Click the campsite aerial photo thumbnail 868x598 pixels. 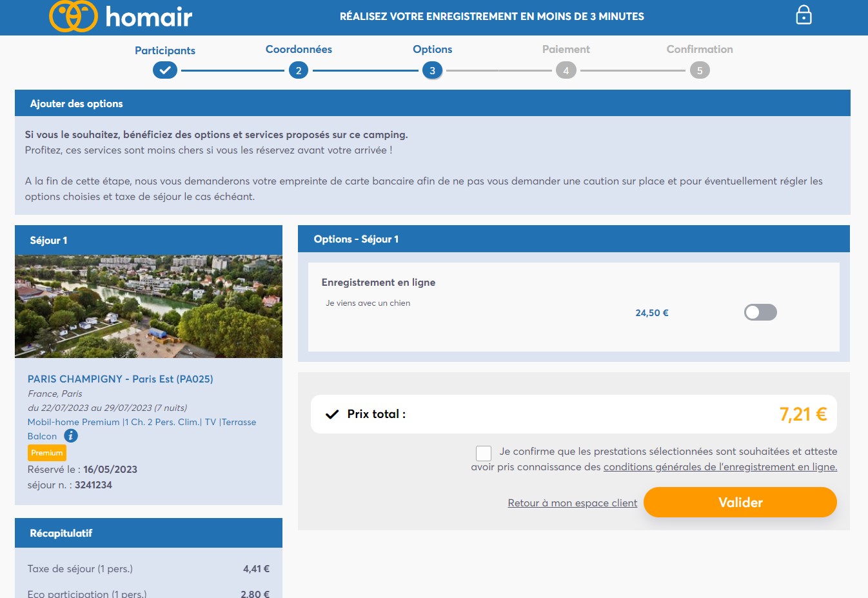[148, 306]
